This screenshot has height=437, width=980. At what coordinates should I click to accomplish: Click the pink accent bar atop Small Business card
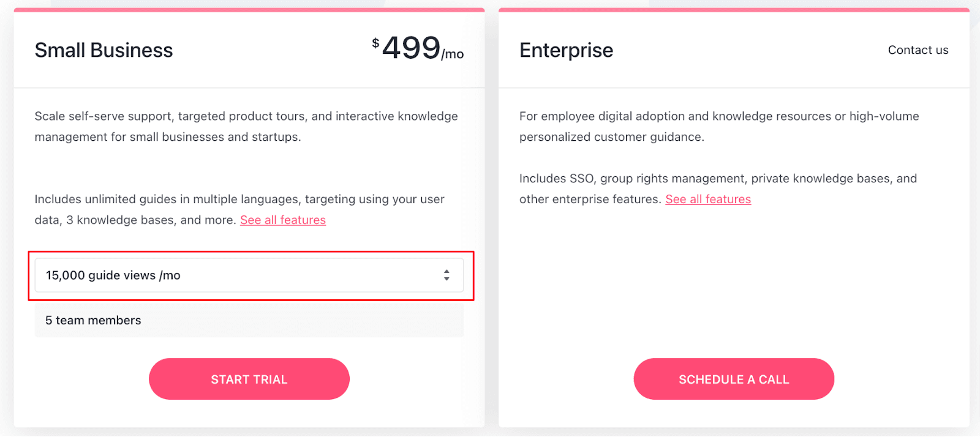click(x=249, y=10)
